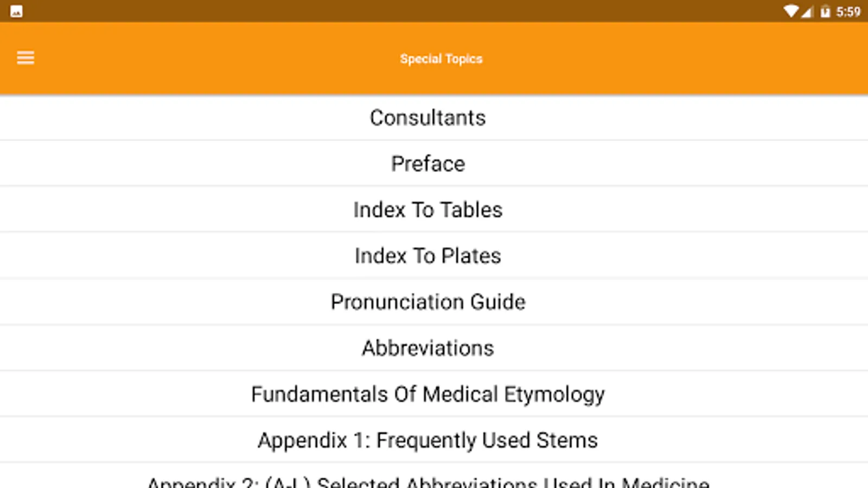
Task: Open Fundamentals Of Medical Etymology
Action: (428, 394)
